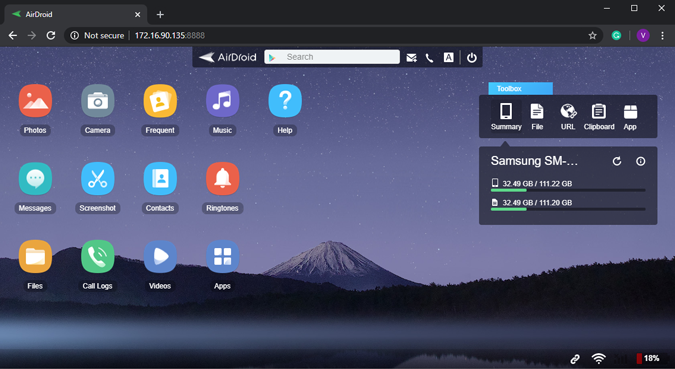Click the Google Play icon in search box
The image size is (675, 369).
coord(272,57)
